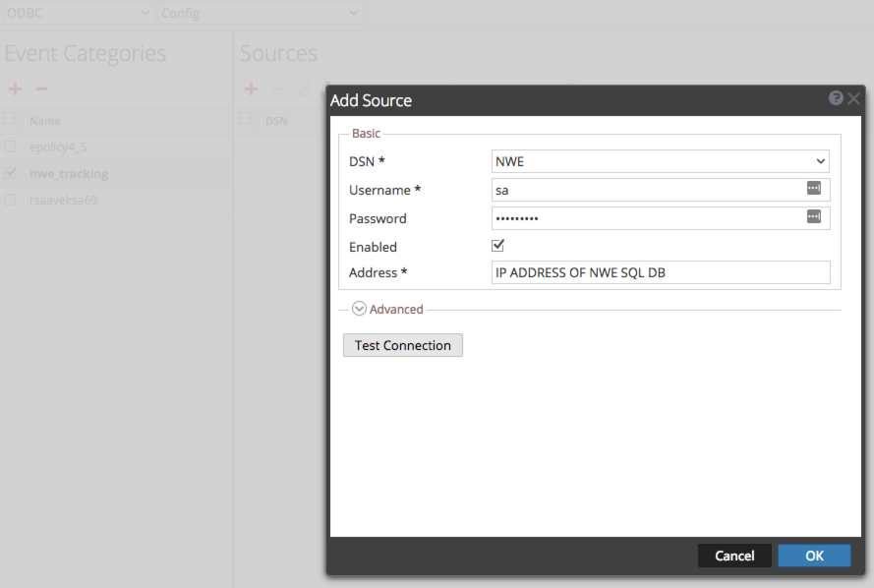Screen dimensions: 874x588
Task: Click the Cancel button
Action: coord(734,556)
